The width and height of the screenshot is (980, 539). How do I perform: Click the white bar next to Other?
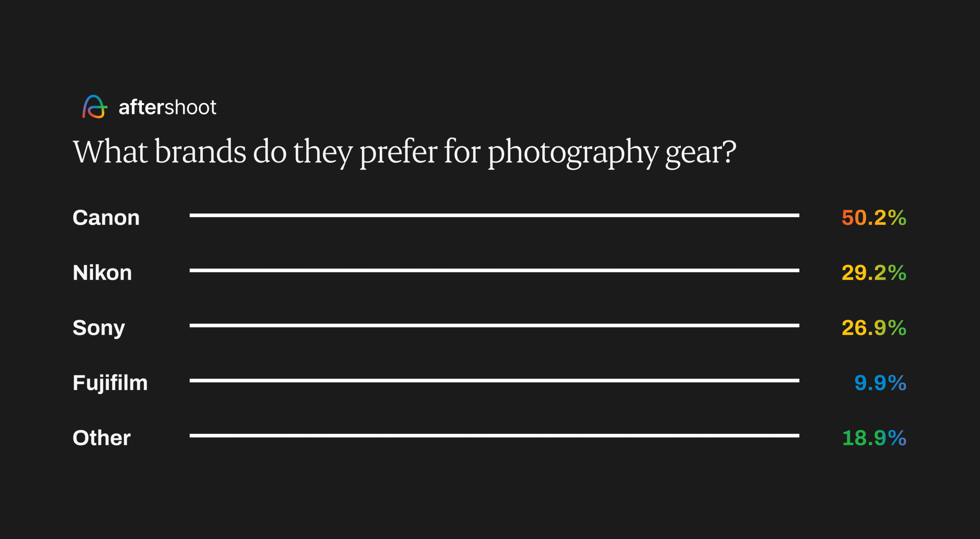pyautogui.click(x=494, y=435)
